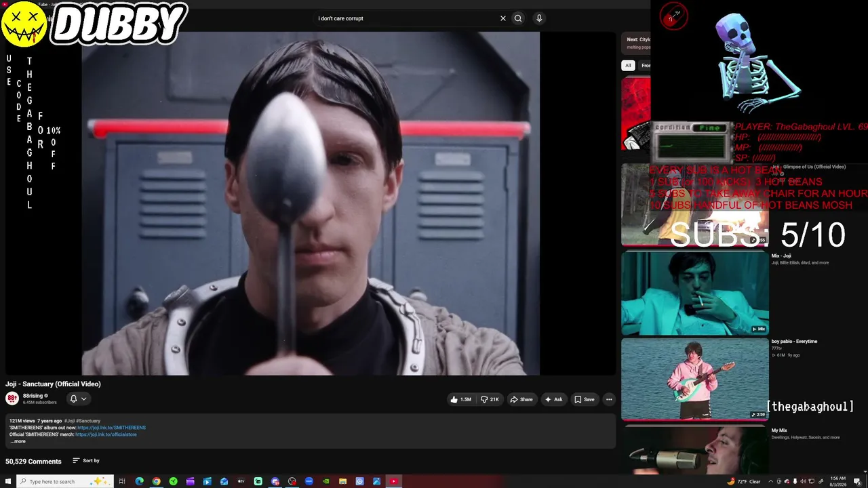Viewport: 868px width, 488px height.
Task: Open the volume control in system tray
Action: pyautogui.click(x=803, y=481)
